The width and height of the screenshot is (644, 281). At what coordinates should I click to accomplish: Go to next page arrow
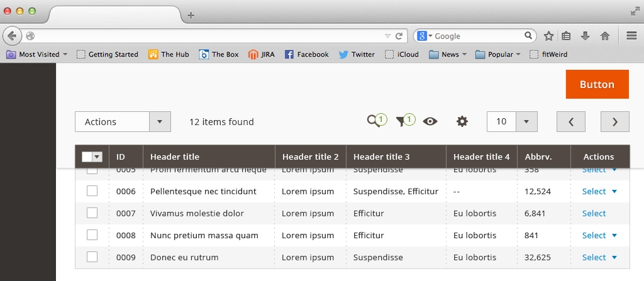pyautogui.click(x=615, y=122)
